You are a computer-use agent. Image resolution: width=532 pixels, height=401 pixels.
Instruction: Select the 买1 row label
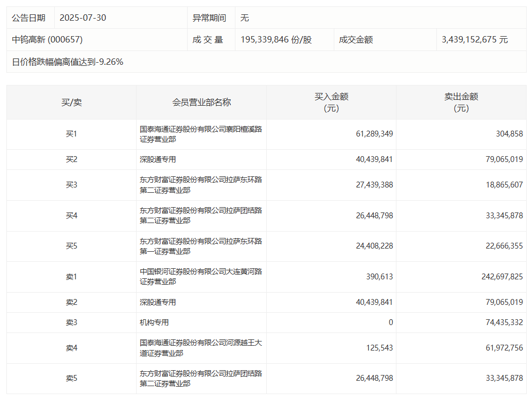pyautogui.click(x=72, y=134)
